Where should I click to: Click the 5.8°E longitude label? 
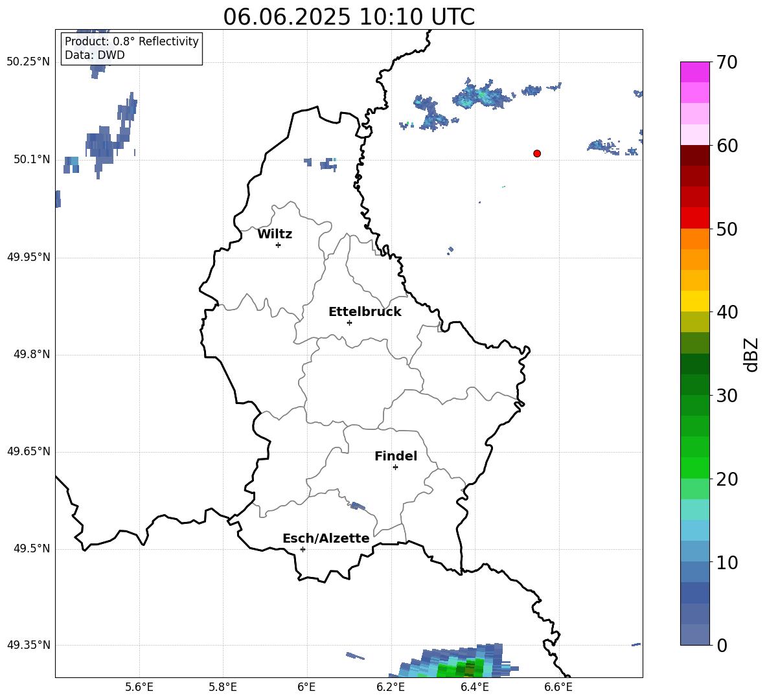click(223, 687)
